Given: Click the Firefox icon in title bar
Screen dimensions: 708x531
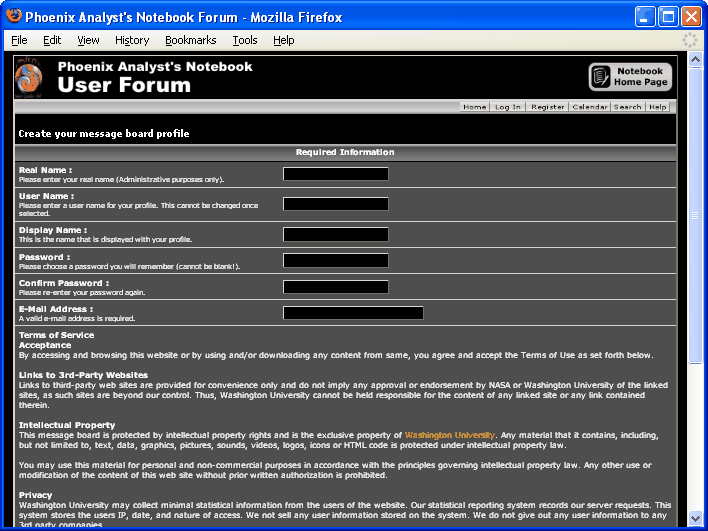Looking at the screenshot, I should [14, 17].
